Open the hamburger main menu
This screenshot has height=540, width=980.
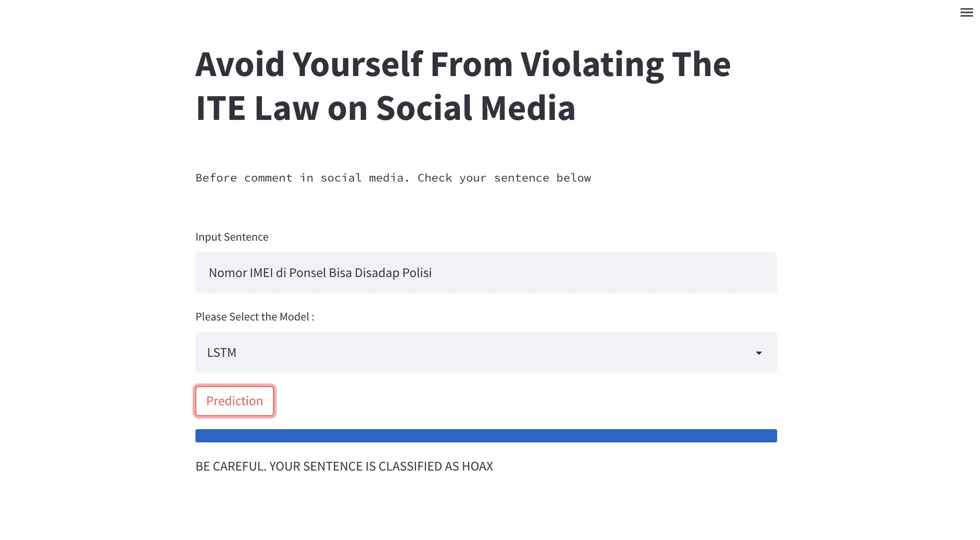966,13
